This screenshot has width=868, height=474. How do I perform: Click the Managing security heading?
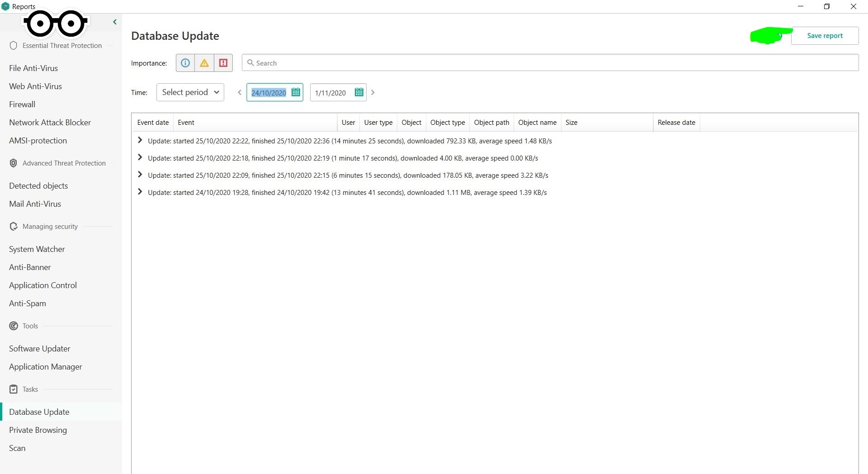pos(50,227)
